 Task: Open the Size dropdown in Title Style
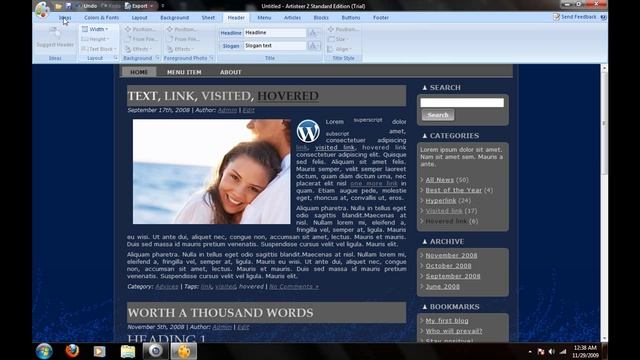pyautogui.click(x=338, y=39)
